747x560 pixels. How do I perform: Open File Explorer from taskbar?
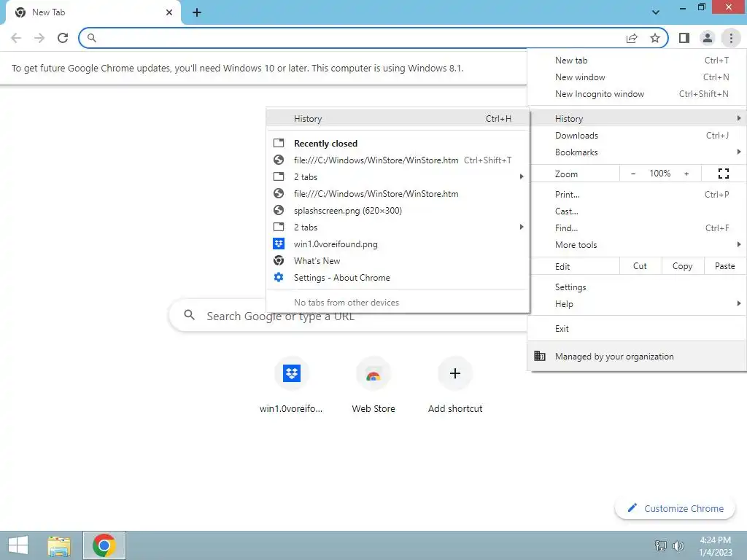pyautogui.click(x=59, y=545)
